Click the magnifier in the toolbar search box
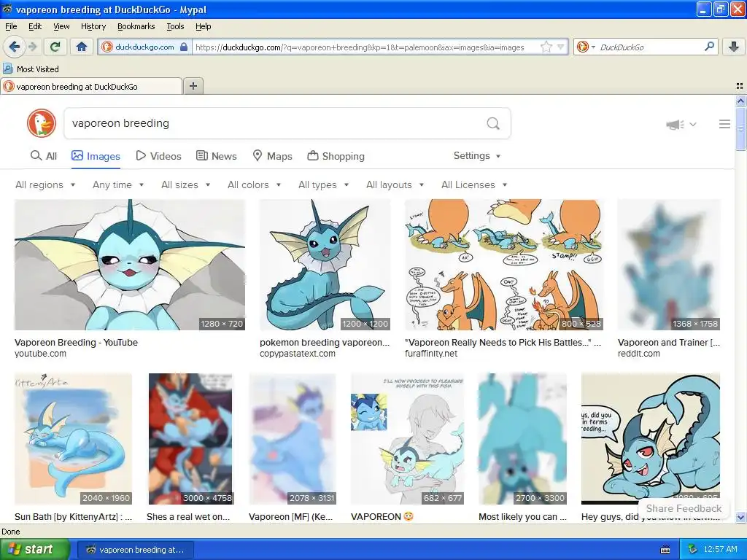The width and height of the screenshot is (747, 560). coord(709,47)
